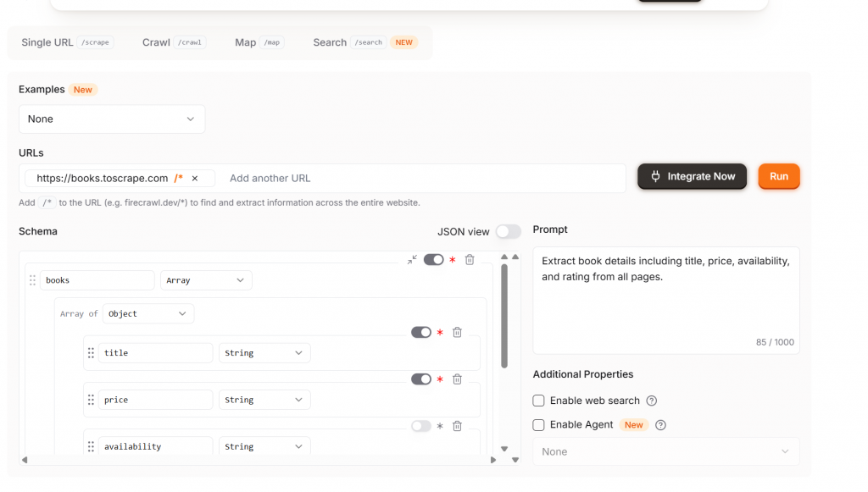The height and width of the screenshot is (492, 868).
Task: Click the drag handle beside the books field
Action: pyautogui.click(x=32, y=279)
